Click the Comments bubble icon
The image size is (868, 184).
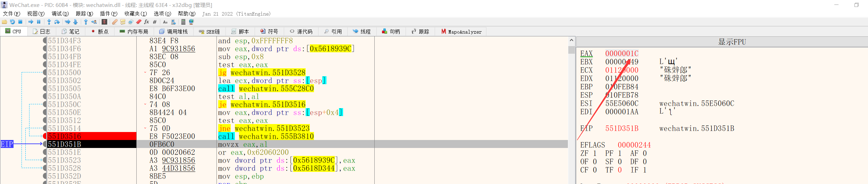[x=123, y=22]
